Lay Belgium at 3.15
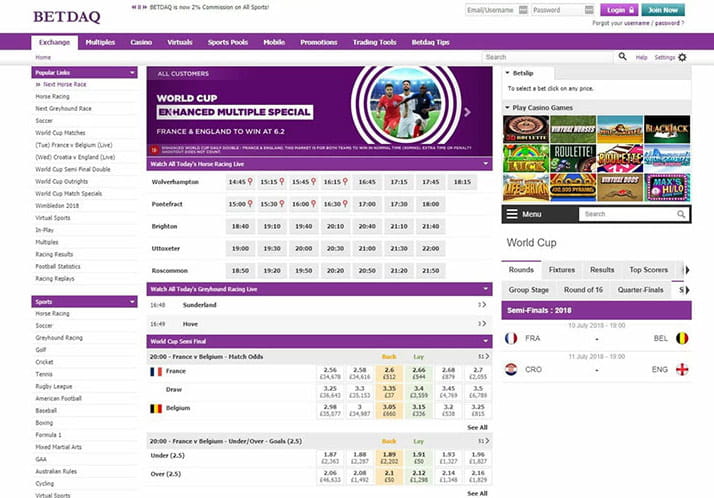Screen dimensions: 714x498 coord(418,410)
